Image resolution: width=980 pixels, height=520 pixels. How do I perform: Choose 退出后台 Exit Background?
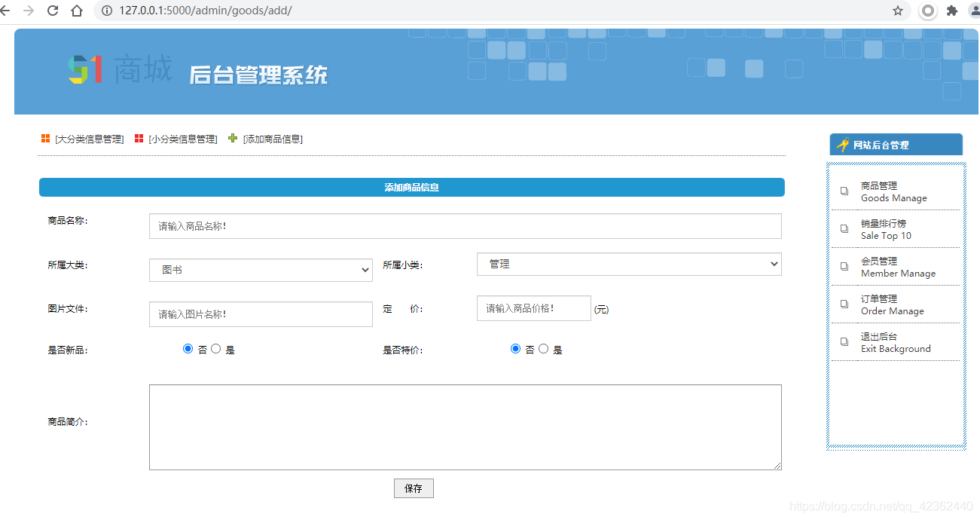tap(896, 342)
